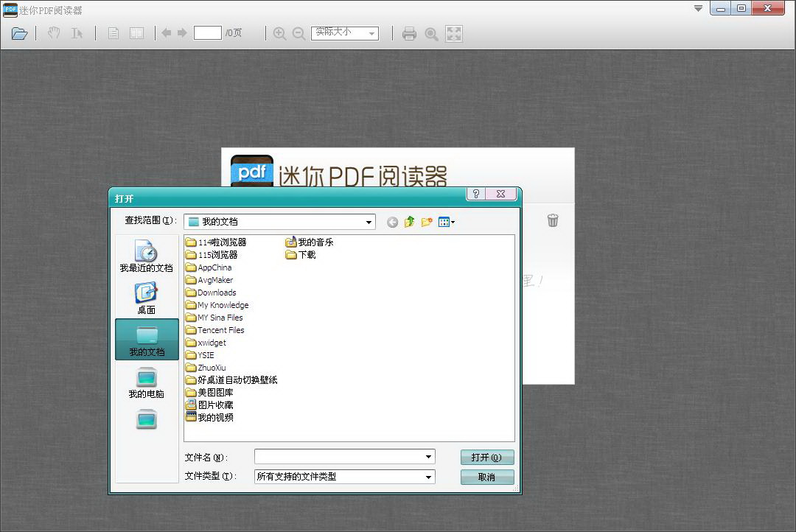The width and height of the screenshot is (796, 532).
Task: Select the hand pan tool
Action: 52,32
